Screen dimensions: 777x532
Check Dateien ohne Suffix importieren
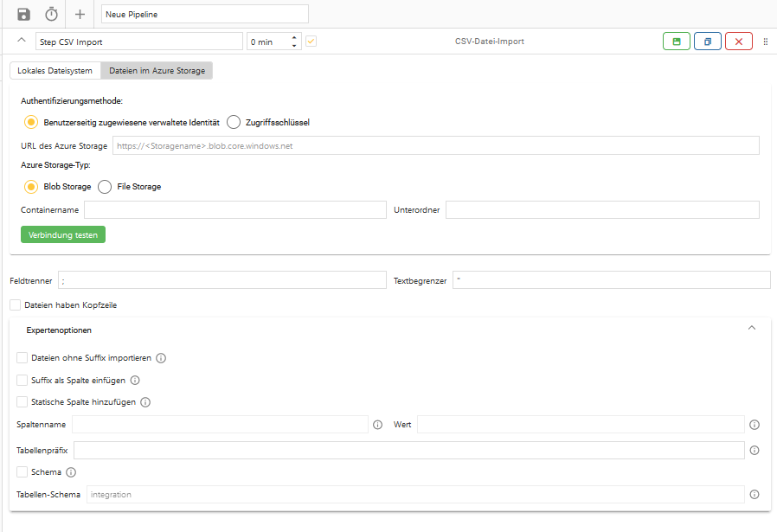22,357
